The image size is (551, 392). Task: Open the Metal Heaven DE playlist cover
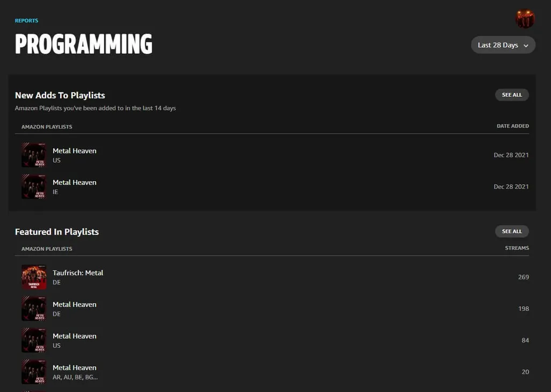33,309
